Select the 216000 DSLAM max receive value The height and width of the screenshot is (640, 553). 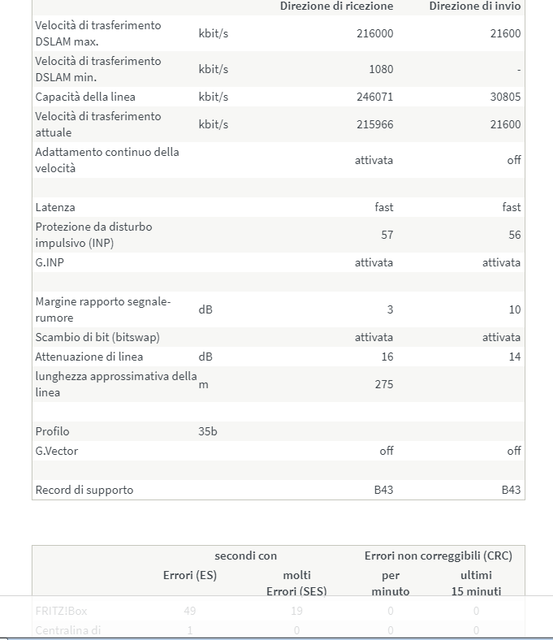click(375, 33)
